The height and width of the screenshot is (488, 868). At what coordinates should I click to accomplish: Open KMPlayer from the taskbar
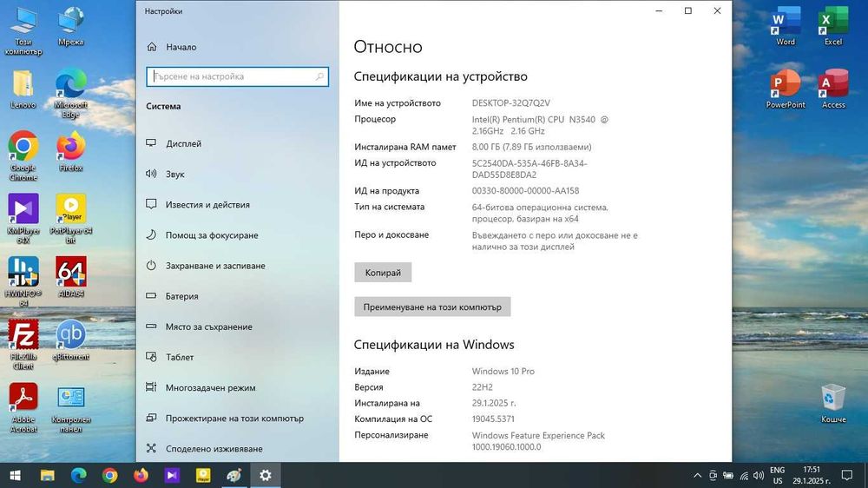(172, 475)
